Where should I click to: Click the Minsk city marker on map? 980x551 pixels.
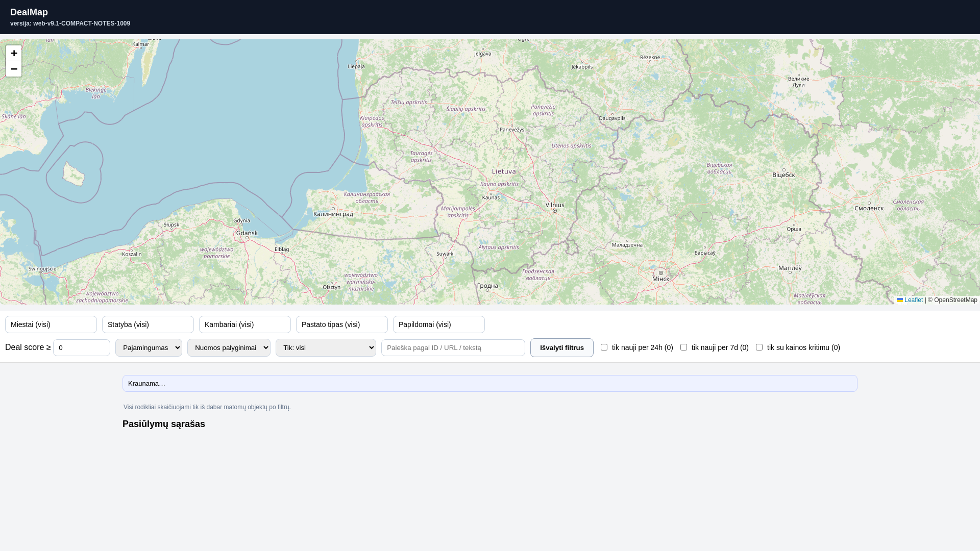[x=661, y=273]
